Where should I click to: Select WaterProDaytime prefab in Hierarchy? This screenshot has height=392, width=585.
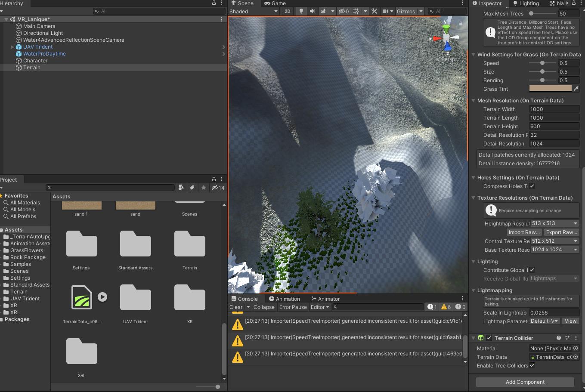click(x=44, y=54)
